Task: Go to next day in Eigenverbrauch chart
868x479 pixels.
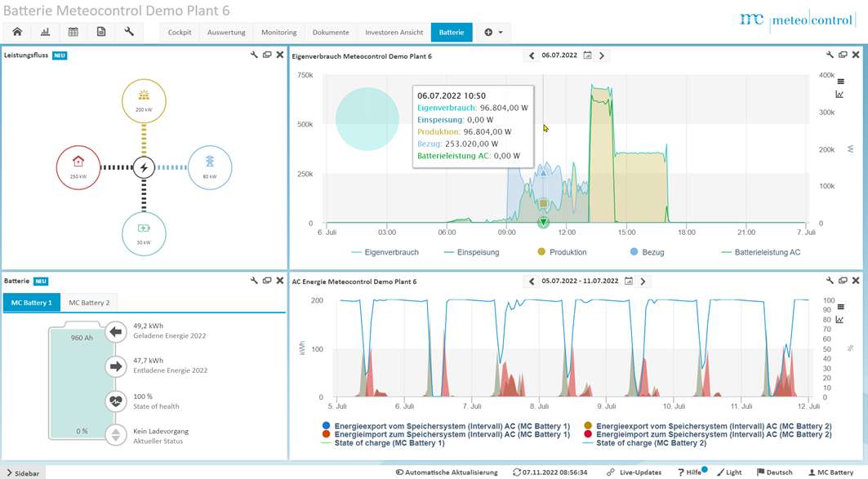Action: point(602,55)
